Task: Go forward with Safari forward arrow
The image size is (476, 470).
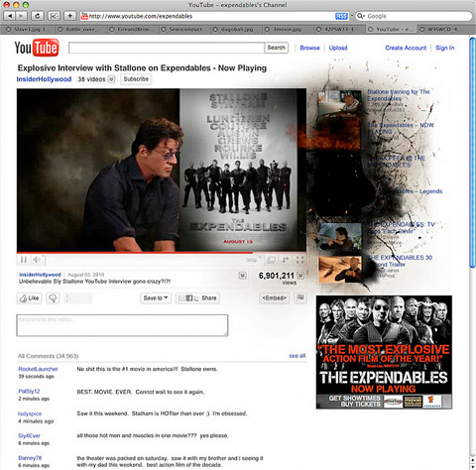Action: pyautogui.click(x=21, y=16)
